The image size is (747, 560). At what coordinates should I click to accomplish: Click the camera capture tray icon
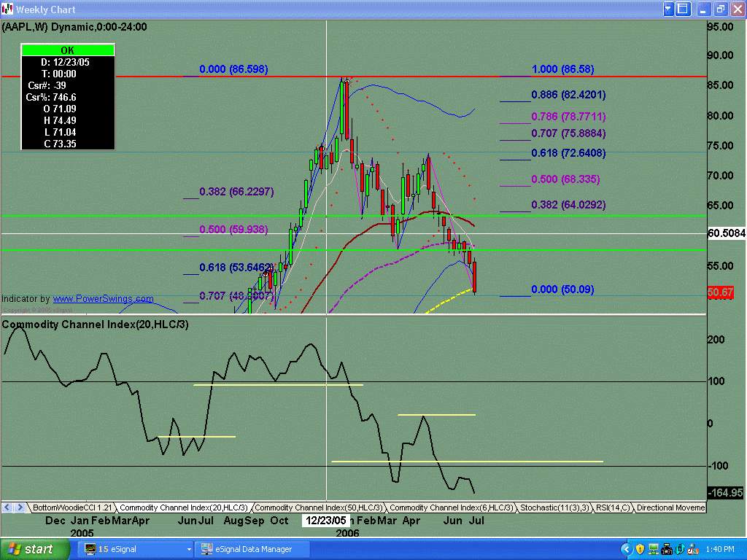pyautogui.click(x=667, y=550)
